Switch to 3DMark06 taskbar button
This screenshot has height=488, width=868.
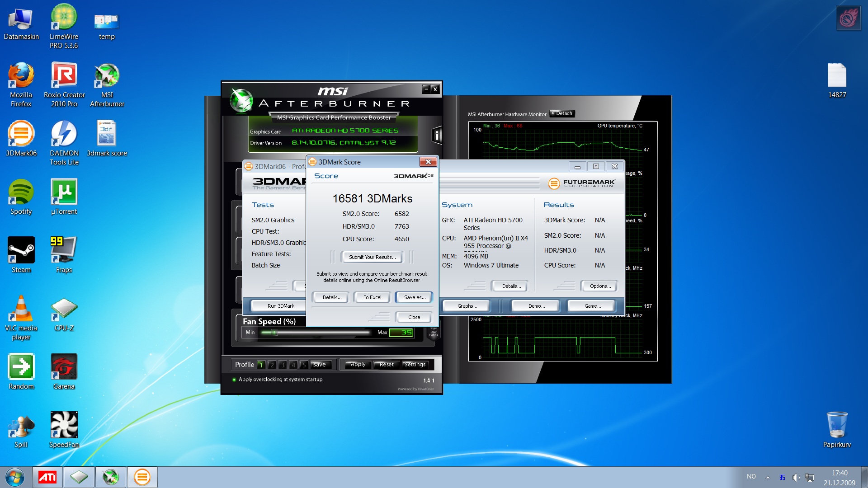coord(142,477)
